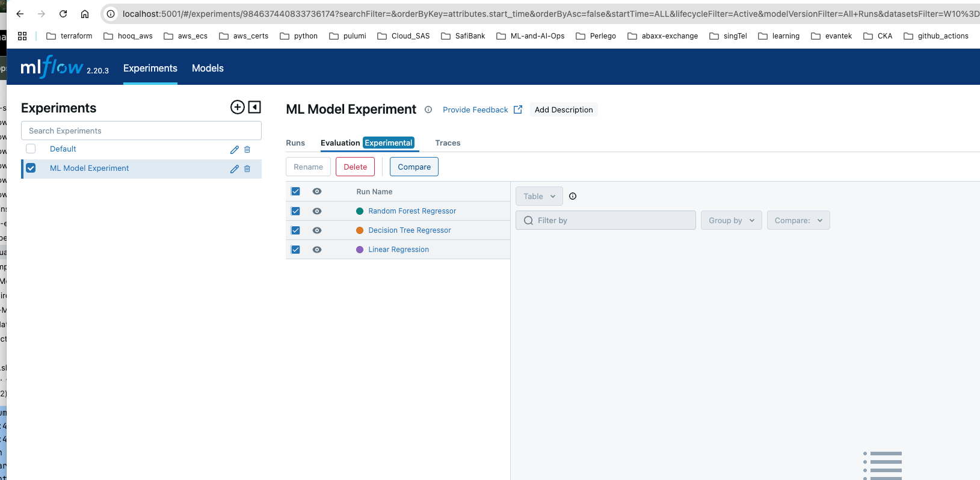This screenshot has height=480, width=980.
Task: Open the info icon beside experiment title
Action: tap(428, 109)
